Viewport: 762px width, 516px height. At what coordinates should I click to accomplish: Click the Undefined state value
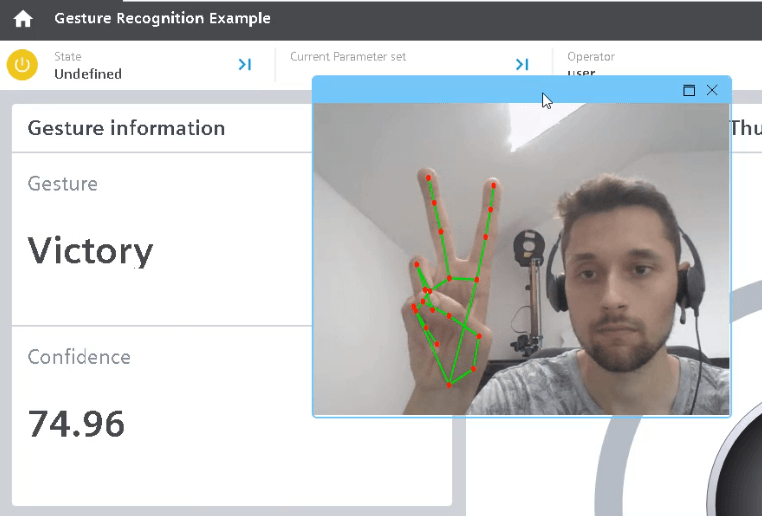click(x=88, y=74)
